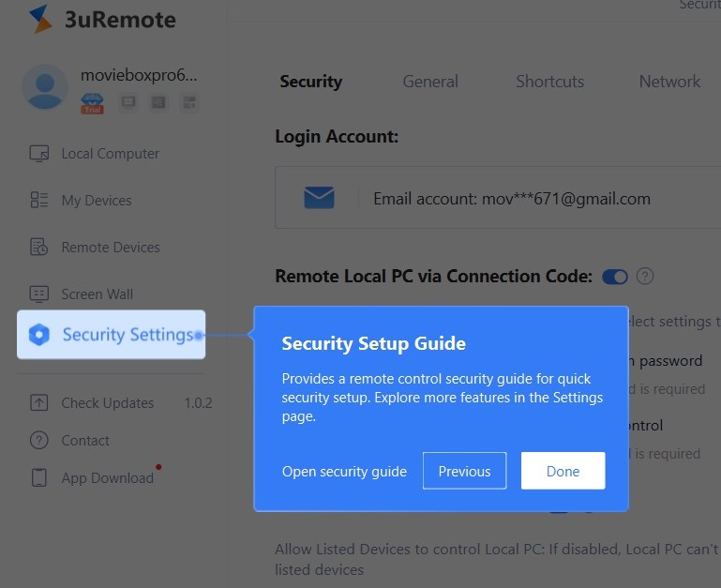Click the Open security guide link
721x588 pixels.
[344, 472]
